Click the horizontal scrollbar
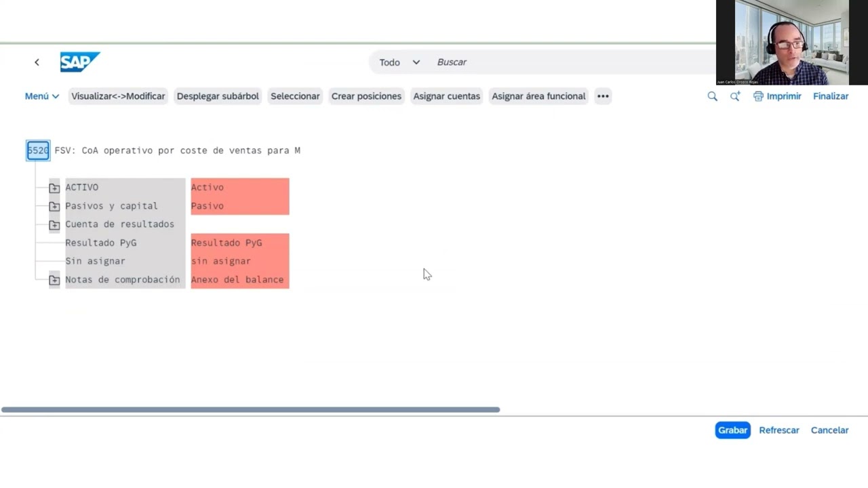868x488 pixels. [250, 409]
